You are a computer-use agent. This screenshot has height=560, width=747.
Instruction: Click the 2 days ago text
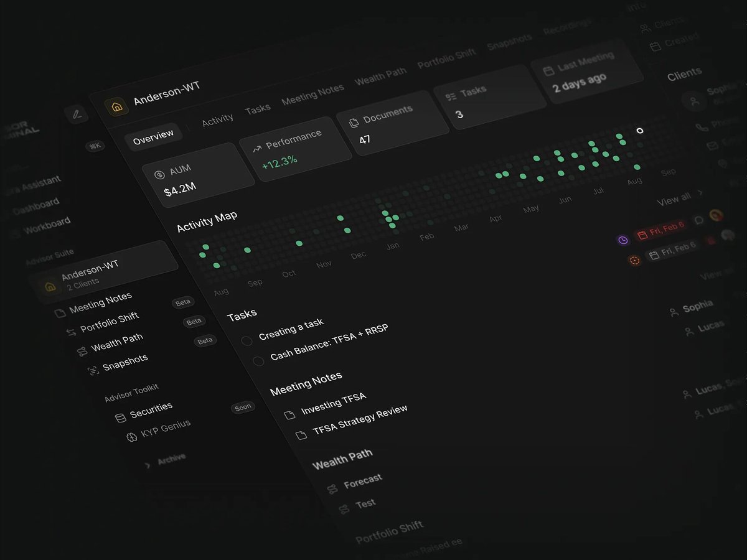coord(579,83)
